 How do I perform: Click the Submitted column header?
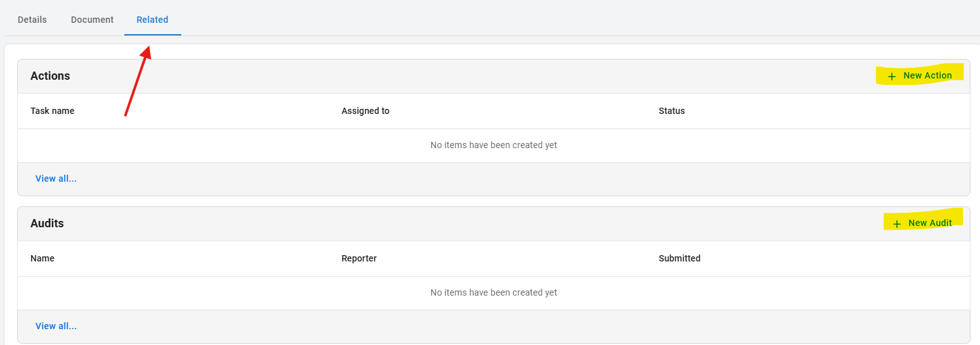(x=679, y=258)
